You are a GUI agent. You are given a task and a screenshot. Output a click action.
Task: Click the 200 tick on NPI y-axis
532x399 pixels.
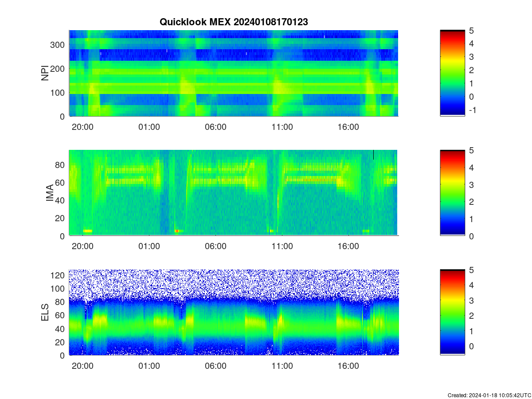58,68
